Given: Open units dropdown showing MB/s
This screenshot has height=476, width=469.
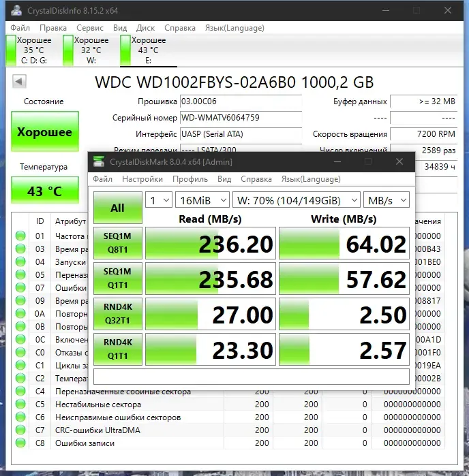Looking at the screenshot, I should point(387,200).
